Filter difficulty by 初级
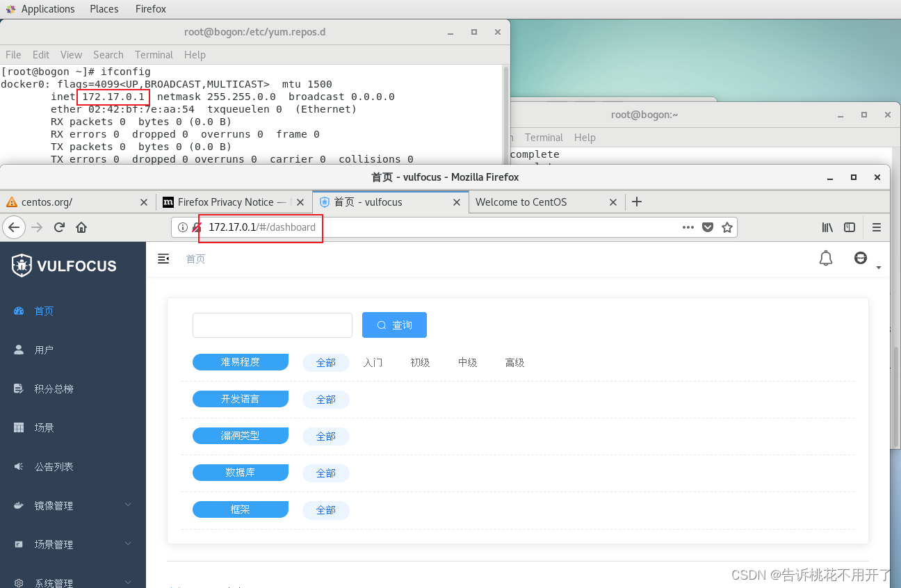This screenshot has width=901, height=588. (x=420, y=362)
